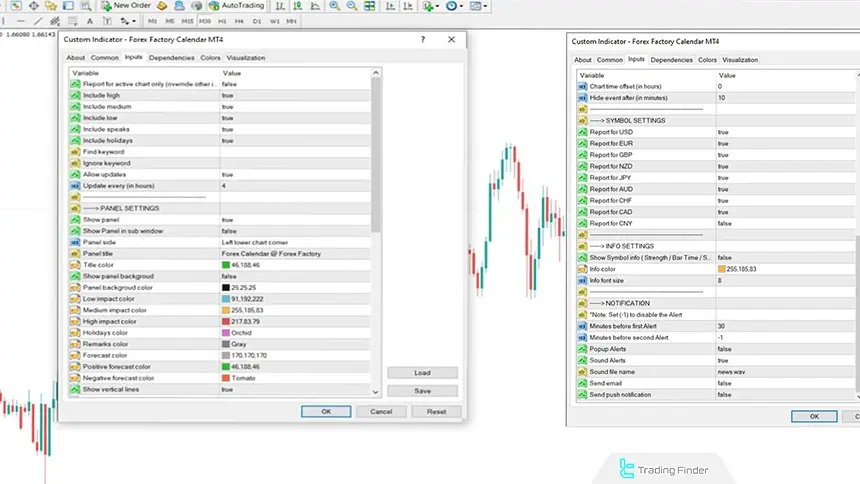Open MetaEditor yellow book icon

click(162, 5)
